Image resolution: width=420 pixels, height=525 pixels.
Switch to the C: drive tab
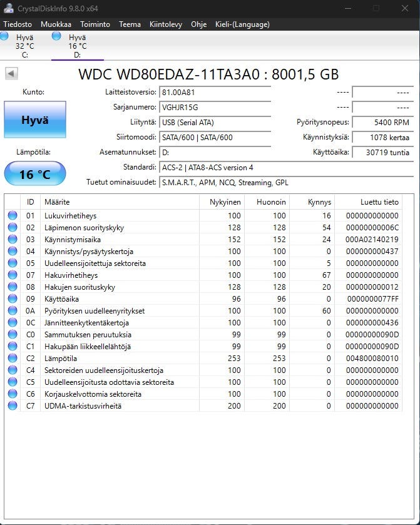click(25, 46)
